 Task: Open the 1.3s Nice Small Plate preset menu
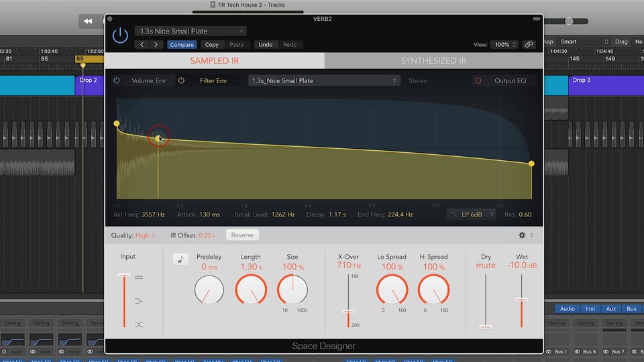(x=191, y=32)
